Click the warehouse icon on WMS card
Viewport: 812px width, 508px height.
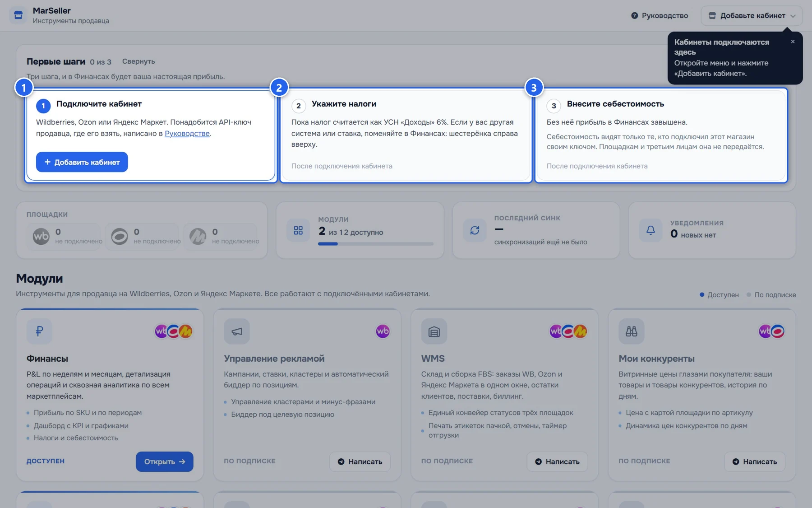[x=434, y=331]
